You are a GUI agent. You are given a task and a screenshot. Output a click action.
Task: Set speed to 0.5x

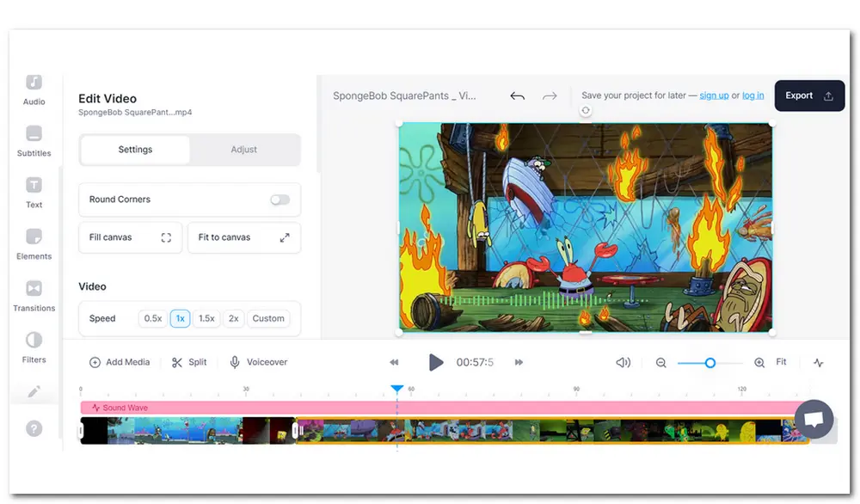(x=153, y=318)
